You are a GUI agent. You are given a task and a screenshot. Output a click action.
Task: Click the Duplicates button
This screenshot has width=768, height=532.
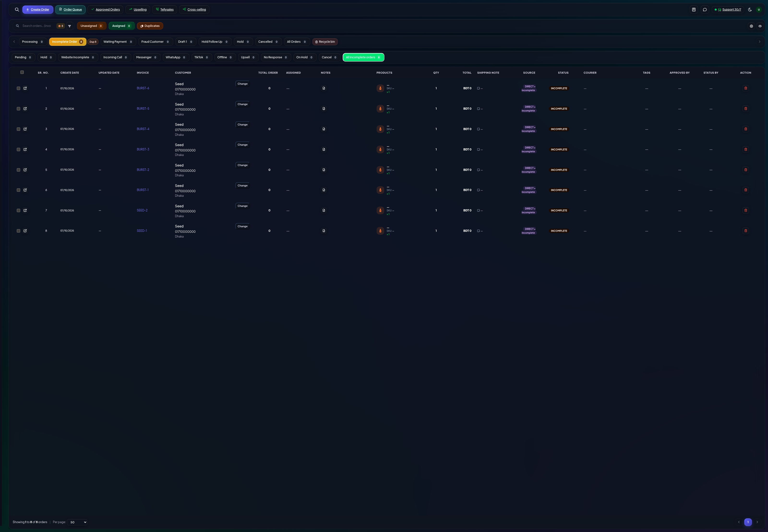[150, 26]
